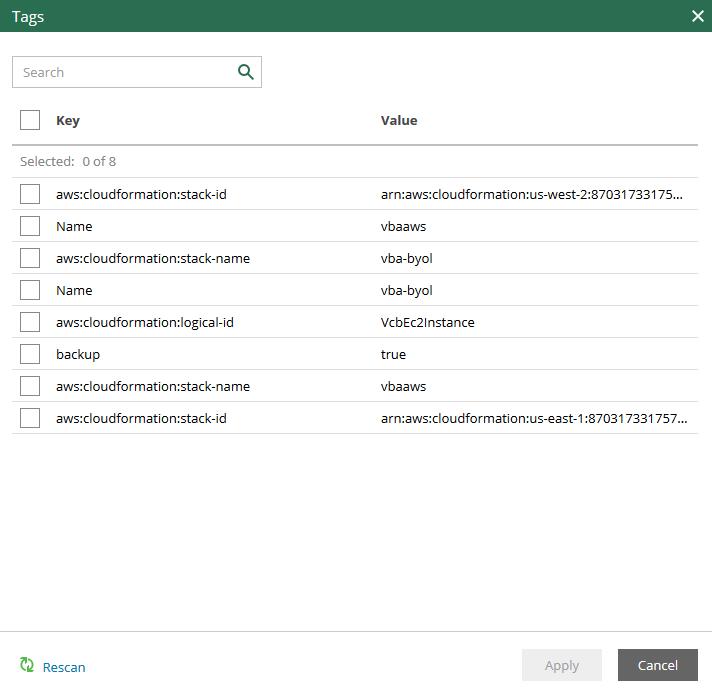Enable the Name tag with value vba-byol
The height and width of the screenshot is (698, 712).
[30, 290]
